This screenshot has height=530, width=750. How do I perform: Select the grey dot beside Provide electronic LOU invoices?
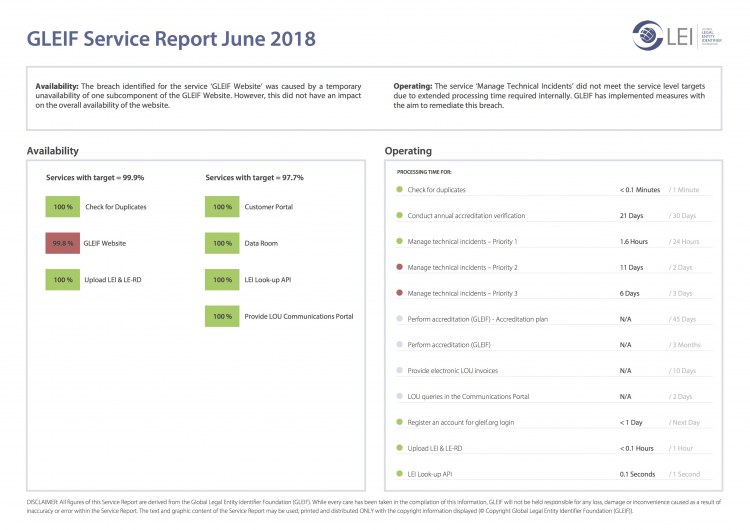pyautogui.click(x=400, y=370)
